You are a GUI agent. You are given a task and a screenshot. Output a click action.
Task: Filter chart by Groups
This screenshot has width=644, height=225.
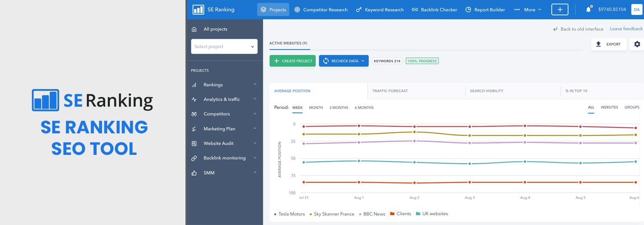click(632, 107)
